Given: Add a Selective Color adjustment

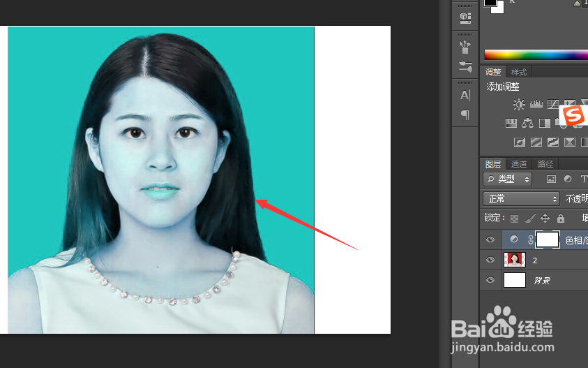Looking at the screenshot, I should coord(570,142).
